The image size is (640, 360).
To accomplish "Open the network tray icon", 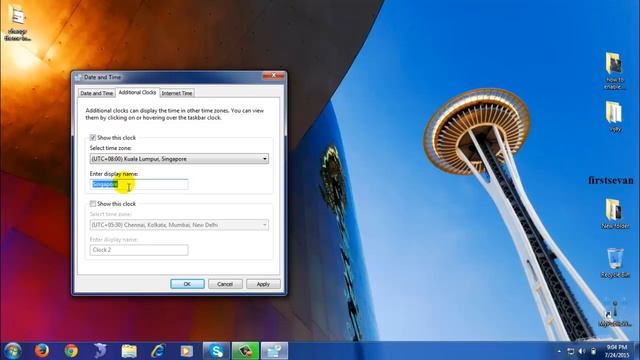I will click(x=571, y=351).
